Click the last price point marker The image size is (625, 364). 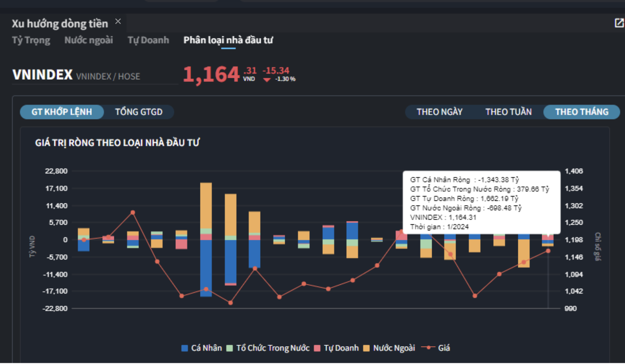pyautogui.click(x=548, y=251)
